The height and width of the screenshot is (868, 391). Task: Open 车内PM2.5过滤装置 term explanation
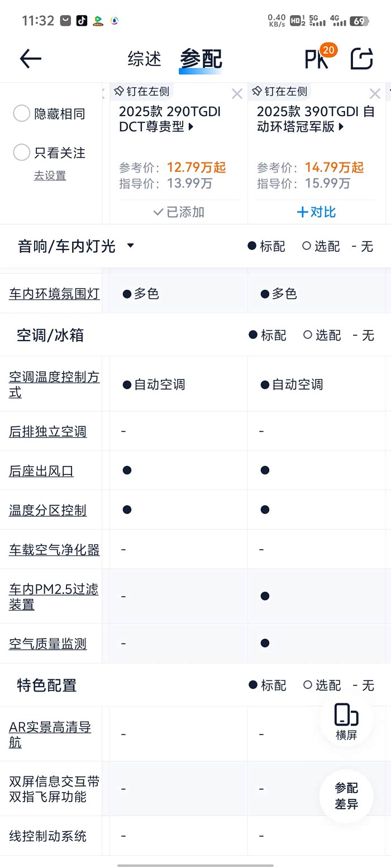[54, 596]
